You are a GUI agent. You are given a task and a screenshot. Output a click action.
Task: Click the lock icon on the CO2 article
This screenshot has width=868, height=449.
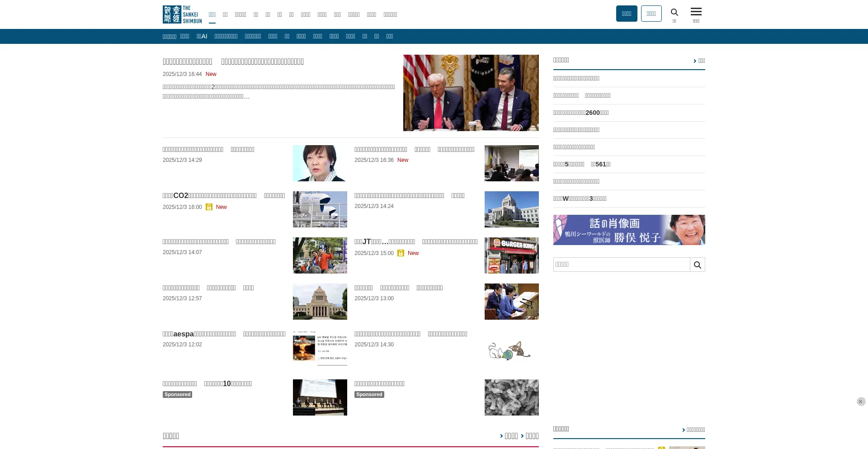[x=209, y=207]
